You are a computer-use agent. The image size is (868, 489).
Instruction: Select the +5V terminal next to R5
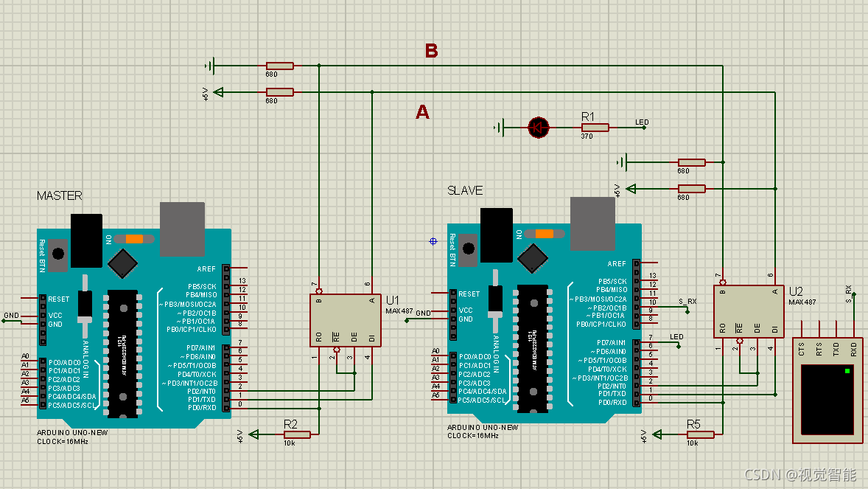tap(657, 434)
